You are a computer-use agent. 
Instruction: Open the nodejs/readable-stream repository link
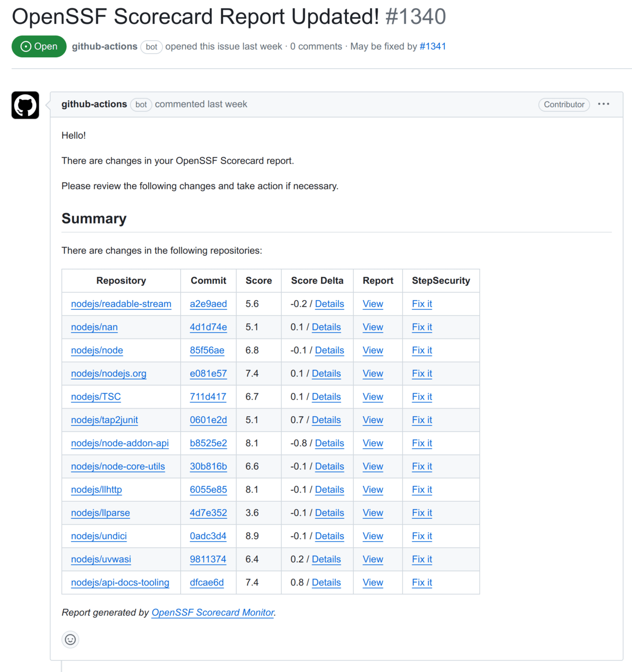pyautogui.click(x=121, y=304)
